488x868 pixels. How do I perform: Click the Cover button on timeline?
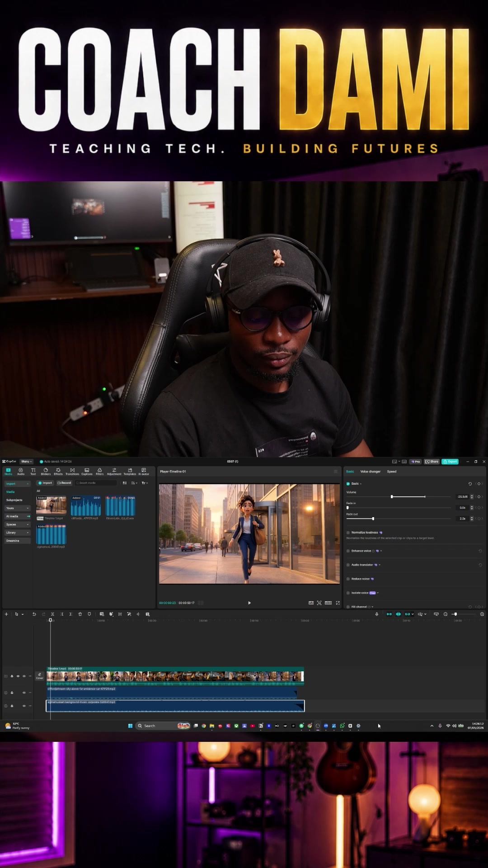pyautogui.click(x=40, y=676)
